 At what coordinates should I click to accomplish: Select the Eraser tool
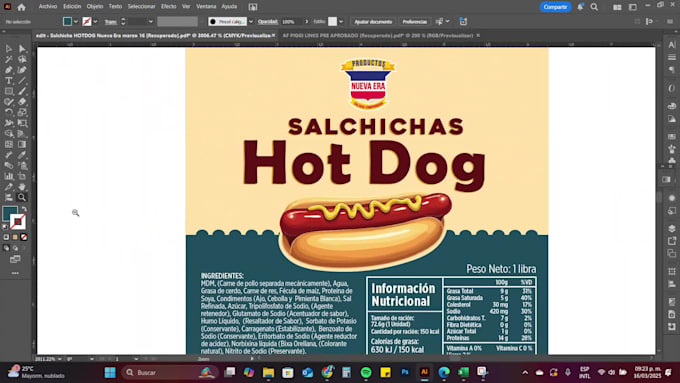tap(22, 101)
